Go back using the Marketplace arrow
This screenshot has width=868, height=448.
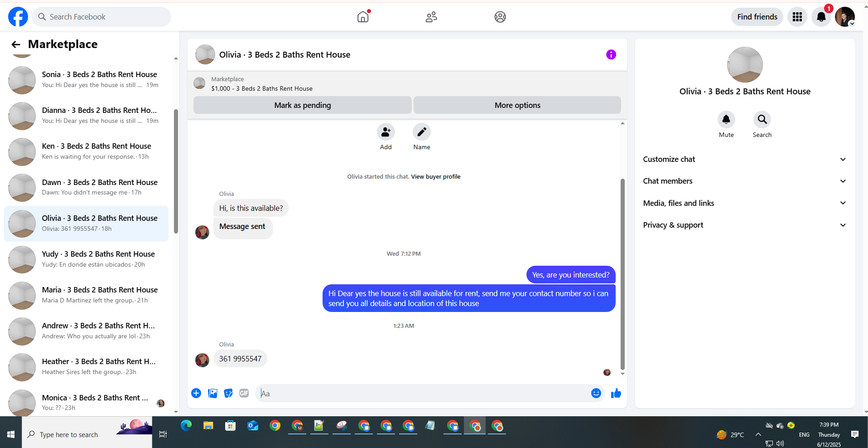[x=16, y=44]
